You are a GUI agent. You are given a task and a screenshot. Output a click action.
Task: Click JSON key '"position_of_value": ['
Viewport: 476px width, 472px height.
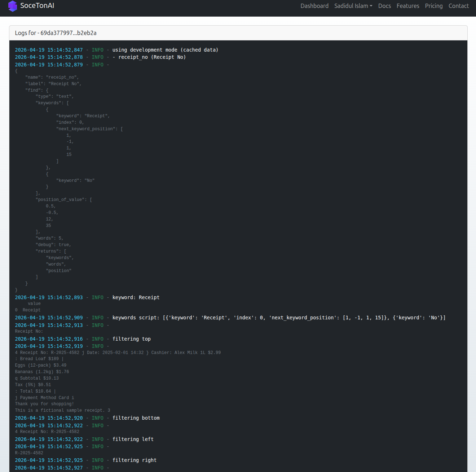coord(64,200)
